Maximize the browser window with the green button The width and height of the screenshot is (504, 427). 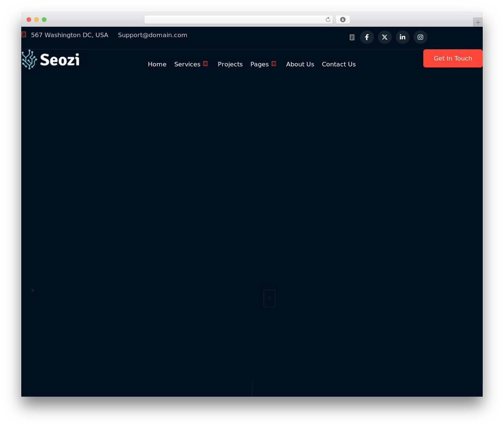(44, 20)
